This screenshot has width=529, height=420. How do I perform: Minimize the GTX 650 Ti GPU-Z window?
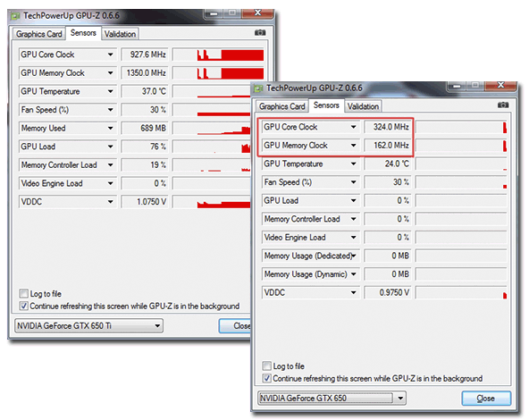pos(214,13)
